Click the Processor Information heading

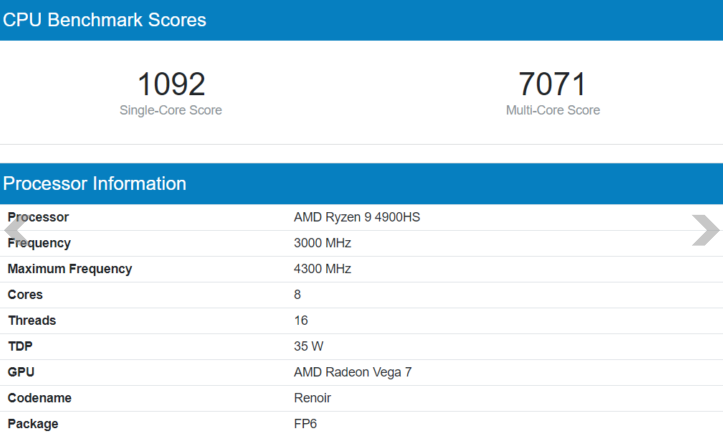point(95,184)
